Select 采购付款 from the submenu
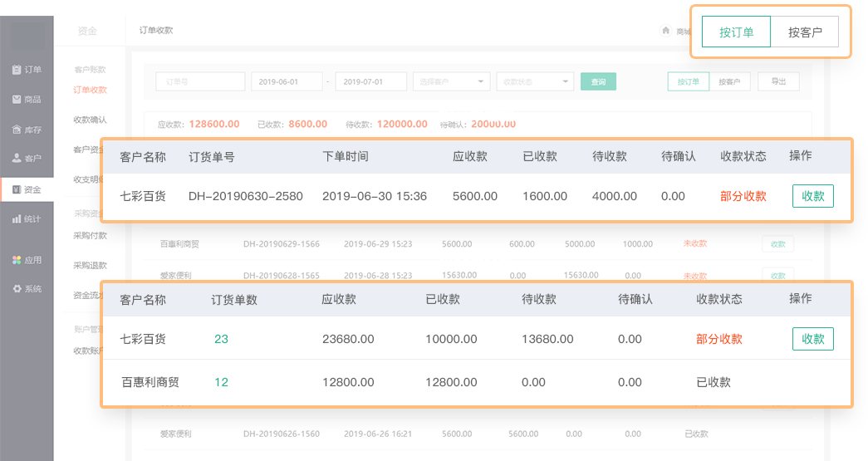868x461 pixels. (90, 236)
